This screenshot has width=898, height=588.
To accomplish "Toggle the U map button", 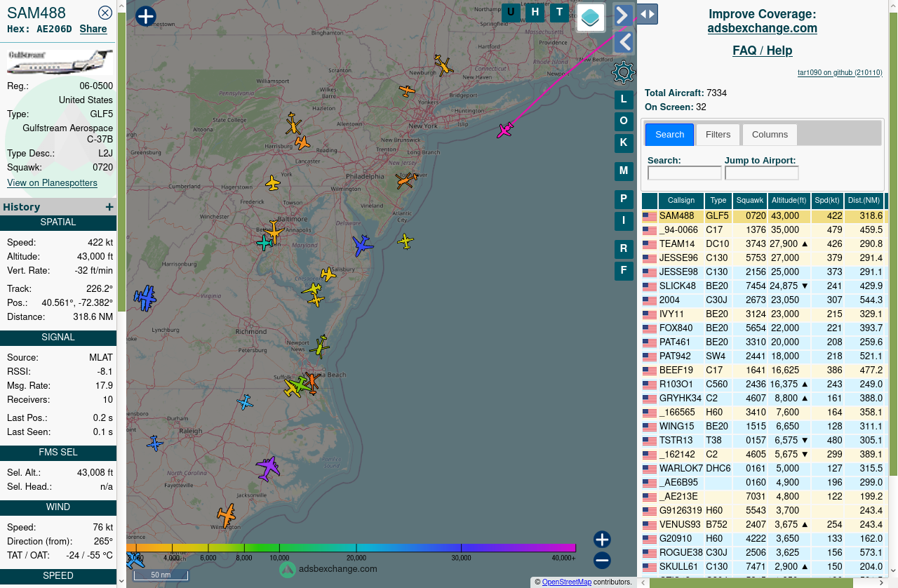I will (511, 12).
